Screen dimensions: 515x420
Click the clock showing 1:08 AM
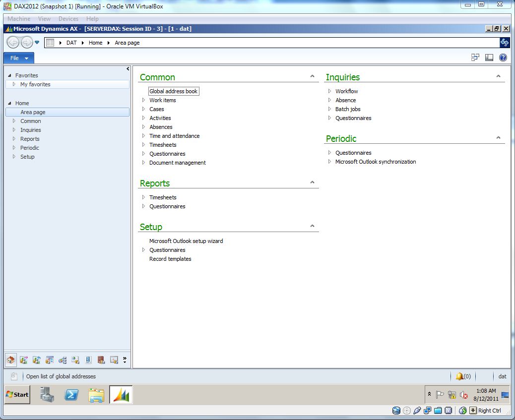tap(486, 391)
